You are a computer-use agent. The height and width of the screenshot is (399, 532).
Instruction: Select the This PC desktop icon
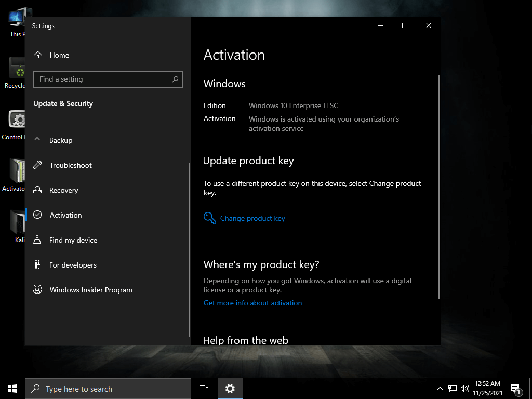(x=16, y=22)
